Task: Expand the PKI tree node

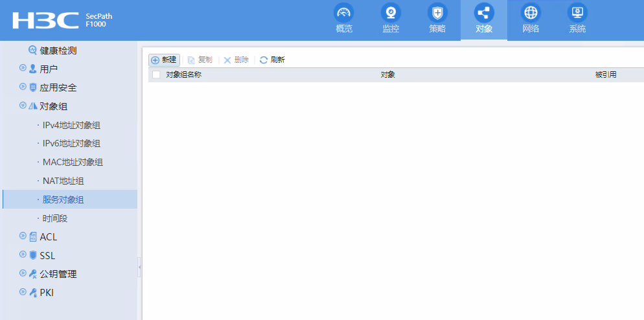Action: point(23,292)
